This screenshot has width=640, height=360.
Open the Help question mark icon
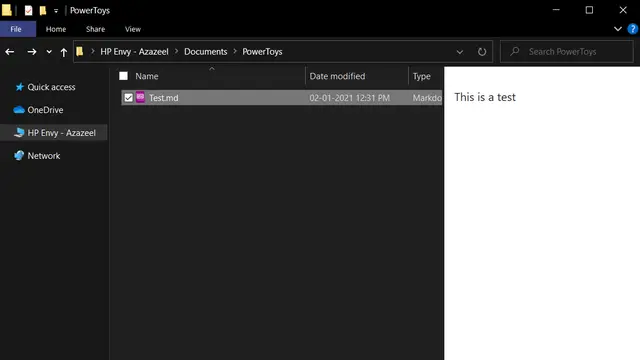[x=632, y=29]
